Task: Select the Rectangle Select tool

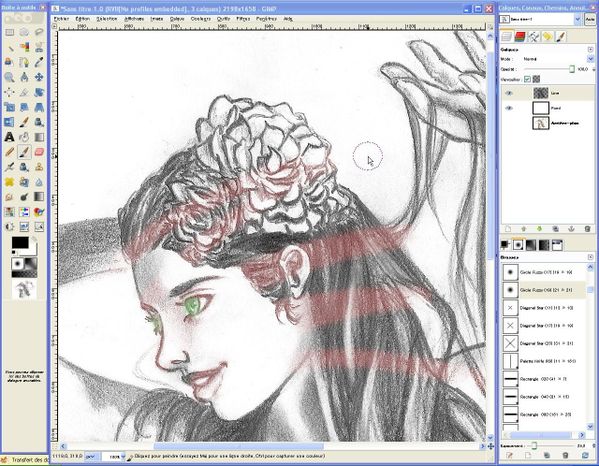Action: 10,32
